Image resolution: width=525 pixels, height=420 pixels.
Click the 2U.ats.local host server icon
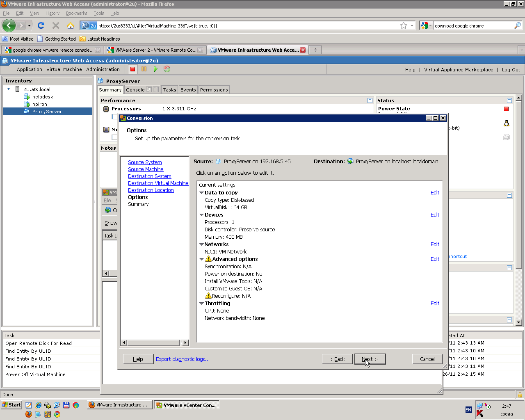pos(18,89)
